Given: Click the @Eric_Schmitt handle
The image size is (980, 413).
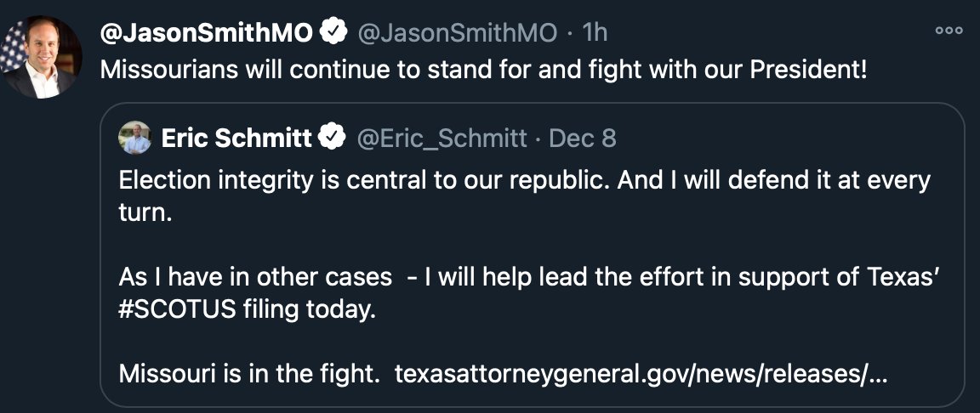Looking at the screenshot, I should click(x=442, y=139).
